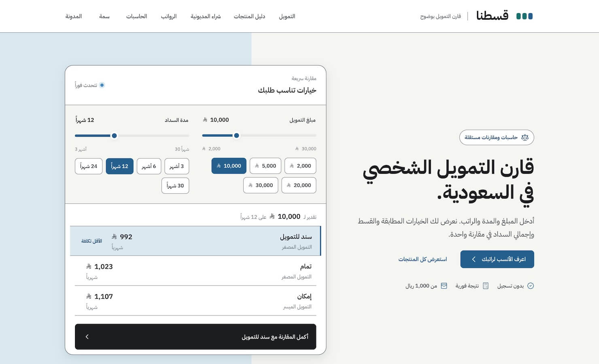This screenshot has height=364, width=599.
Task: Choose the 24 شهراً repayment term chip
Action: (89, 166)
